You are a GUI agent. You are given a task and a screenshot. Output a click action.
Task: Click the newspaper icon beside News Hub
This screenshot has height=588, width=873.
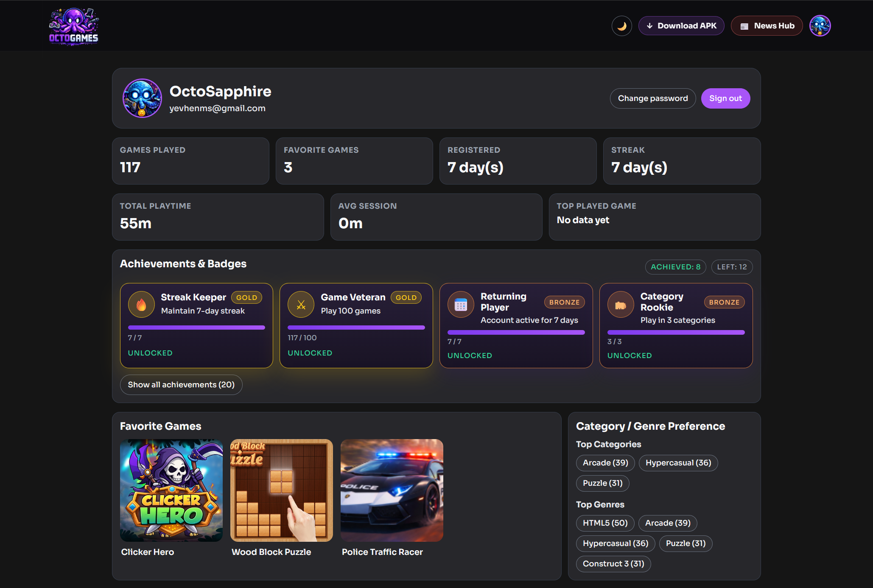744,25
